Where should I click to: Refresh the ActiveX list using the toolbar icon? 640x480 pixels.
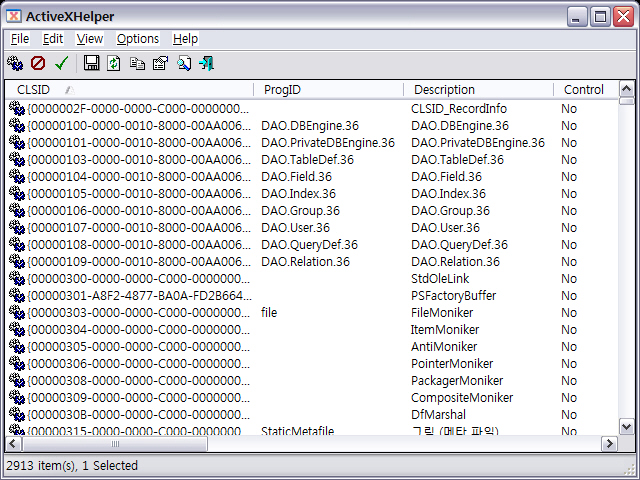[x=114, y=63]
